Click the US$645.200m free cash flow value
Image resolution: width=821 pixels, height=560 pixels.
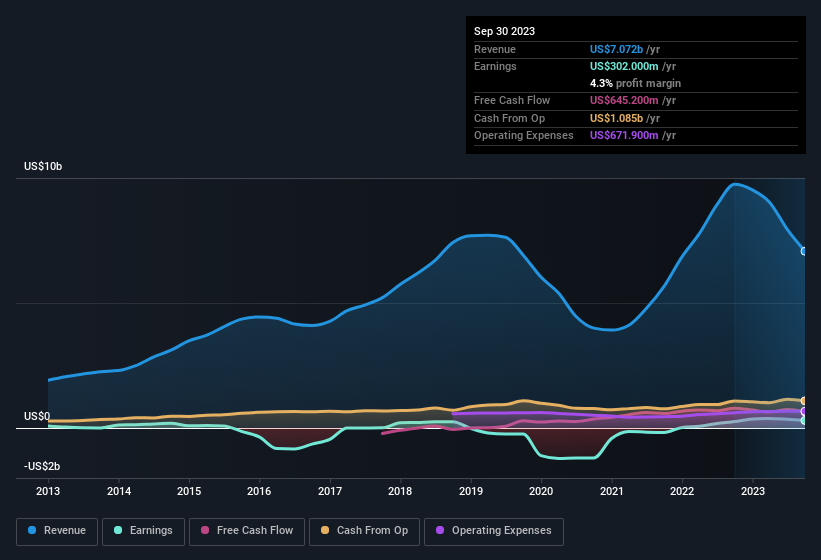click(x=624, y=100)
